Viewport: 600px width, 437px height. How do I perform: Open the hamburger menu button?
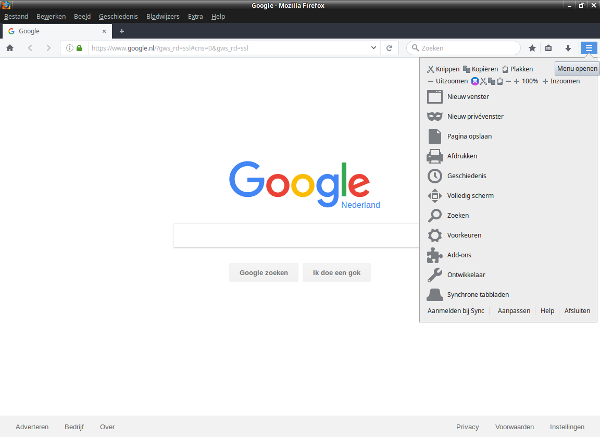589,48
